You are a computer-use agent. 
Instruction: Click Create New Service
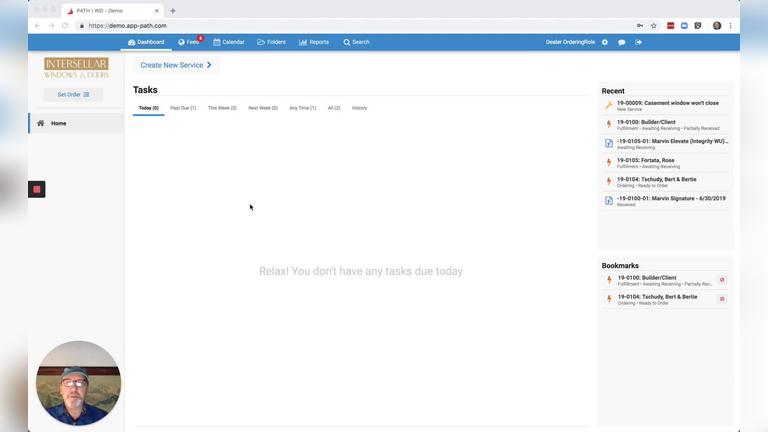coord(176,65)
